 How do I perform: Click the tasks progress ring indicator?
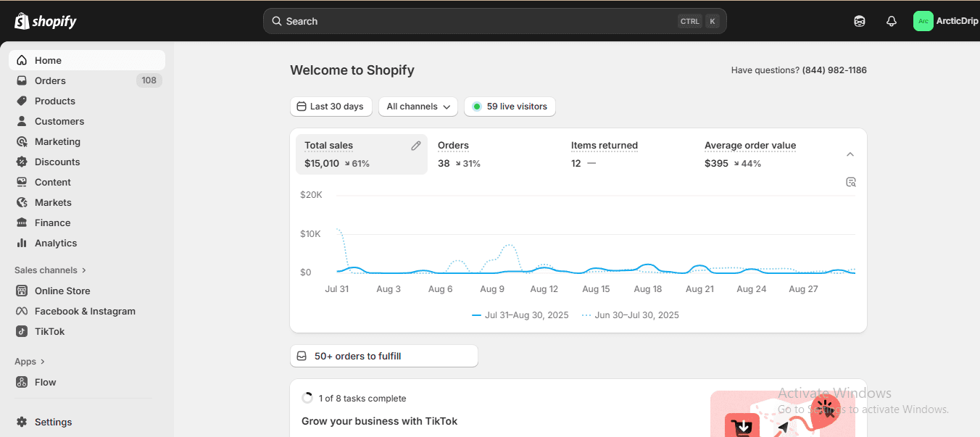click(307, 398)
